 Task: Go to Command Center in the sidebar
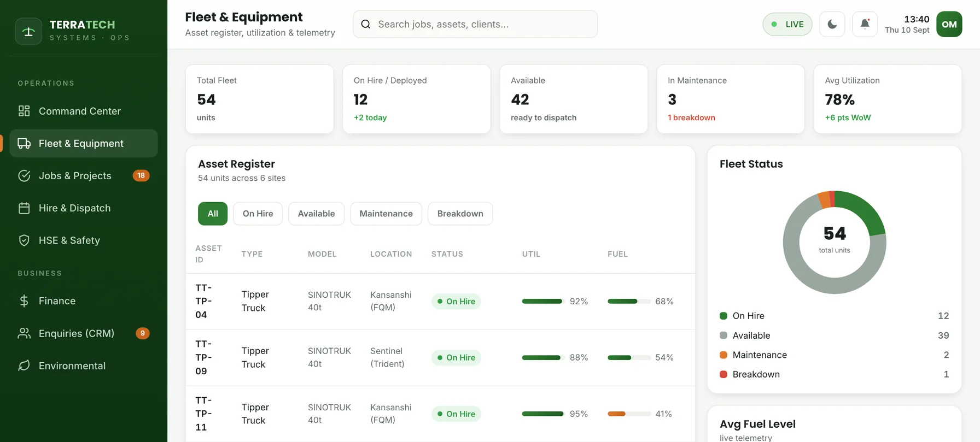point(84,111)
